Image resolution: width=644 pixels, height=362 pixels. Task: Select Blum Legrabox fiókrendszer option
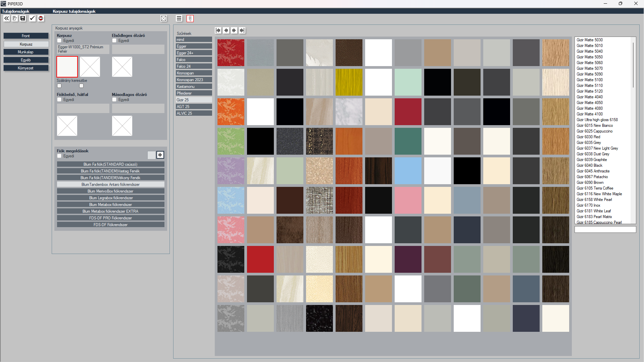(111, 198)
